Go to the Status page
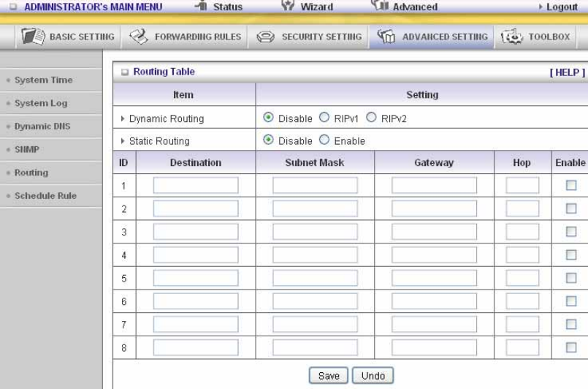Viewport: 588px width, 389px height. [228, 7]
